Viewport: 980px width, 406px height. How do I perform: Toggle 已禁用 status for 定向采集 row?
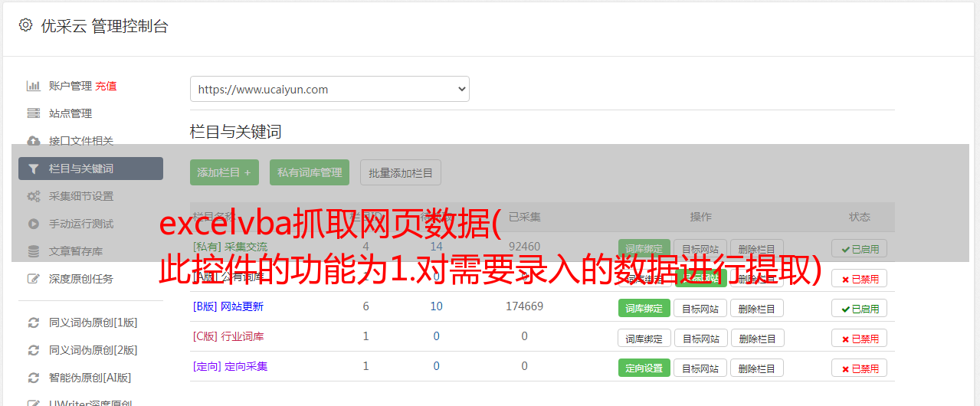[860, 368]
